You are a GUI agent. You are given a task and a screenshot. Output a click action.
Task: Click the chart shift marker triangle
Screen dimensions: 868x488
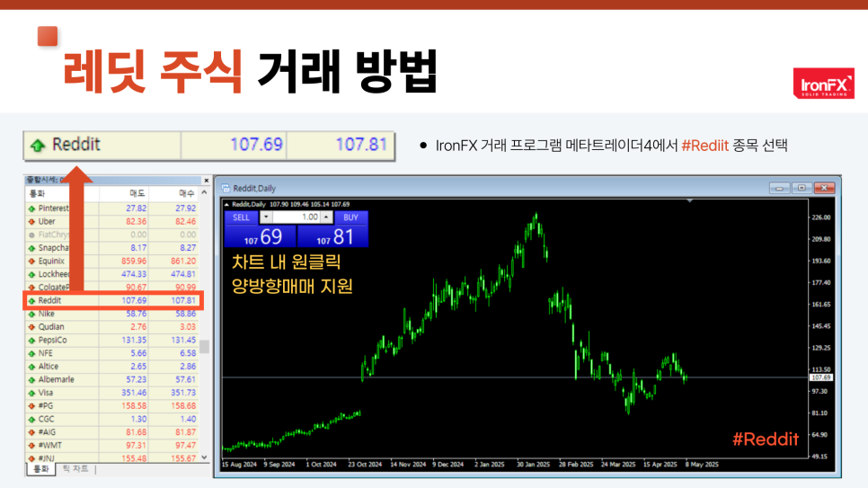point(690,200)
